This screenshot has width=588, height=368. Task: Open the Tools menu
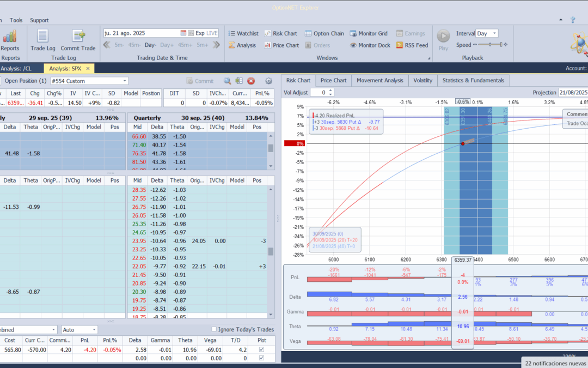16,20
